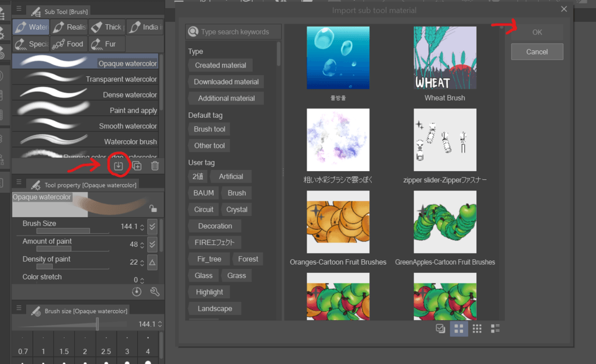
Task: Delete the sub tool with trash icon
Action: 155,166
